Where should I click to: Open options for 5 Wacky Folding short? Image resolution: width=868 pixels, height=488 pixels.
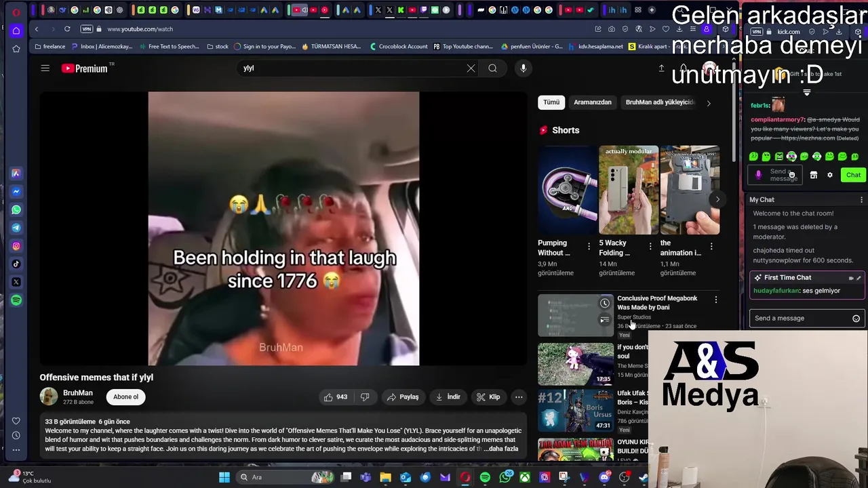[x=650, y=246]
